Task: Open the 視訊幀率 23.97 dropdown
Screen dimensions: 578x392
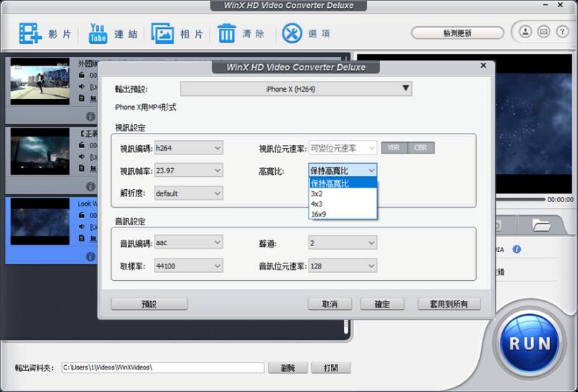Action: point(189,170)
